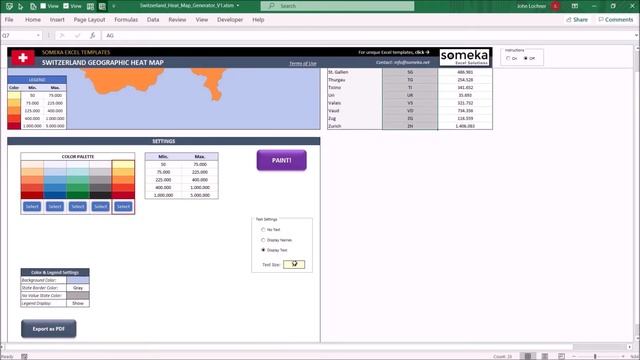Click the Background Color swatch cell
Viewport: 640px width, 360px height.
(x=78, y=280)
